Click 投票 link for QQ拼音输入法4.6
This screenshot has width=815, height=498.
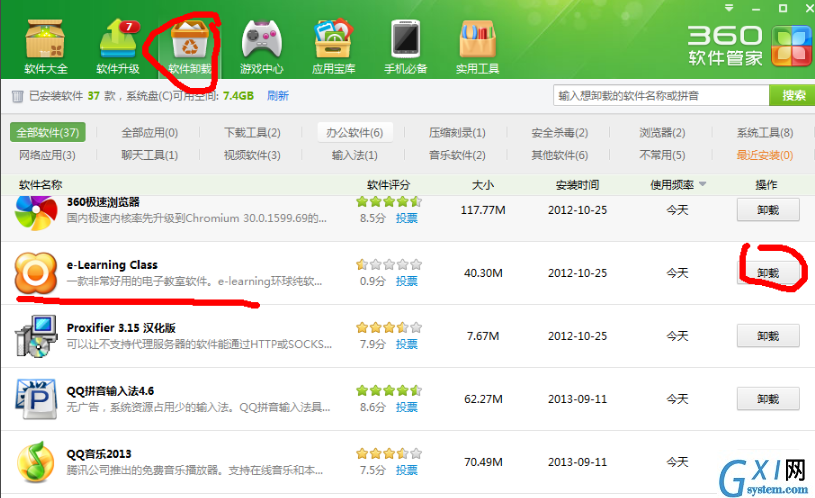(x=406, y=407)
